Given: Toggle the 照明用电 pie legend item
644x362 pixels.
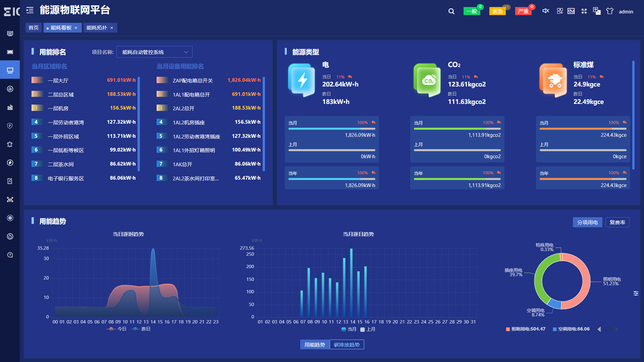Looking at the screenshot, I should 526,329.
